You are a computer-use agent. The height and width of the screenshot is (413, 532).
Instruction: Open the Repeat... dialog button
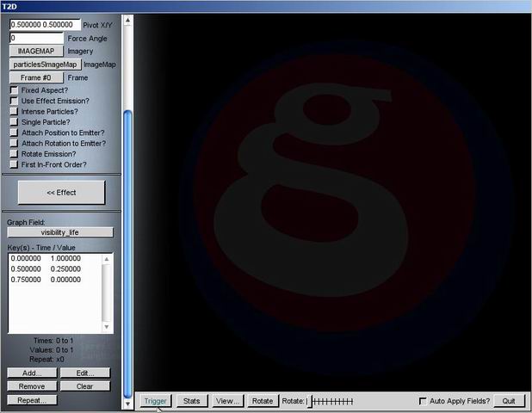point(32,400)
